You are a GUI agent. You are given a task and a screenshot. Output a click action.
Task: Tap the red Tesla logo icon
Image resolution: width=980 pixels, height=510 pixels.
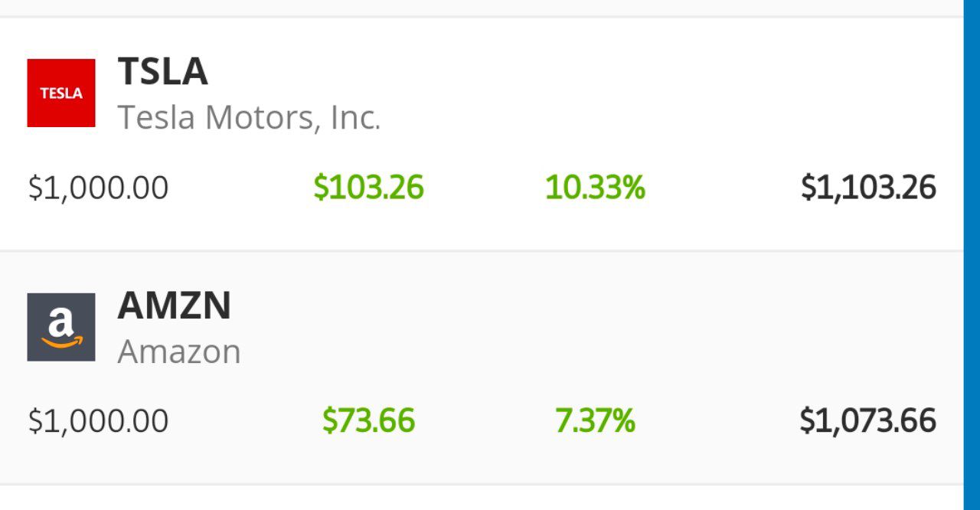(x=61, y=93)
